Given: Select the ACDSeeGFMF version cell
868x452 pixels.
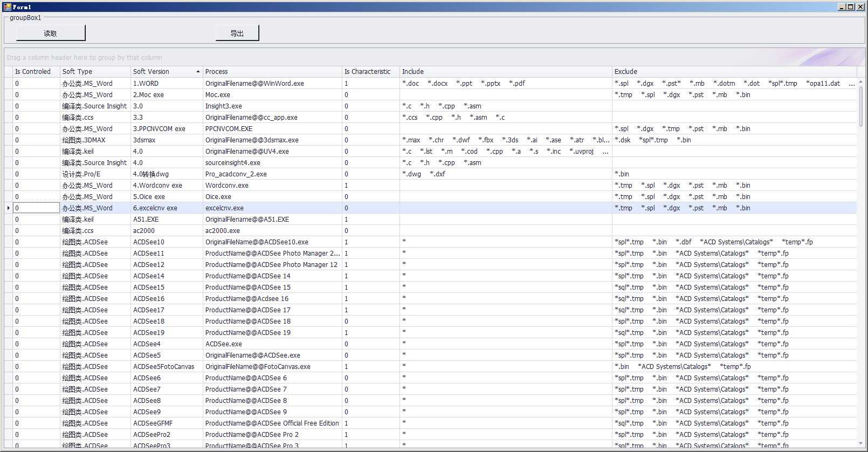Looking at the screenshot, I should pos(167,423).
